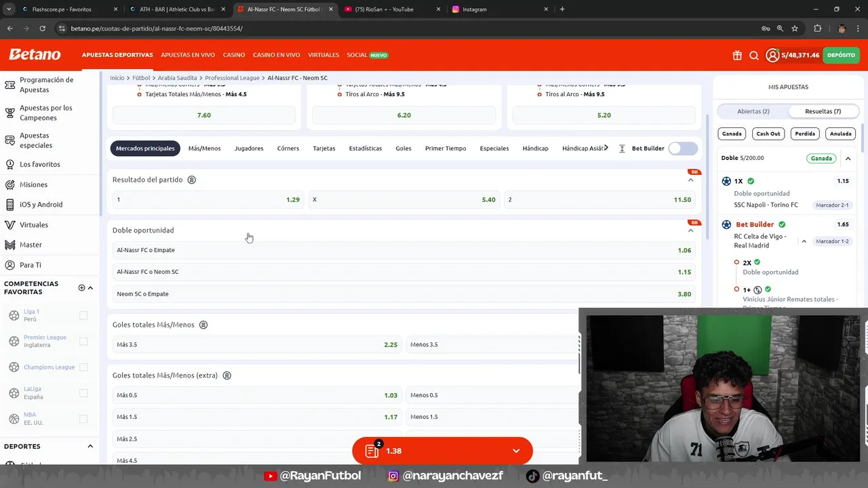
Task: Click the Resultado del partido info icon
Action: click(192, 180)
